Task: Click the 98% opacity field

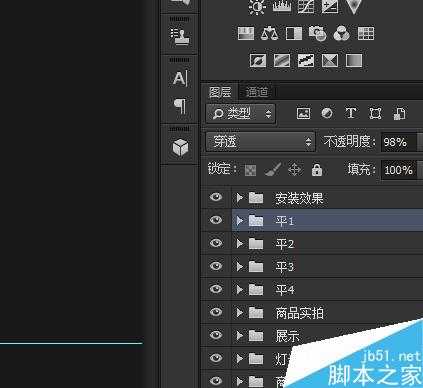Action: click(398, 142)
